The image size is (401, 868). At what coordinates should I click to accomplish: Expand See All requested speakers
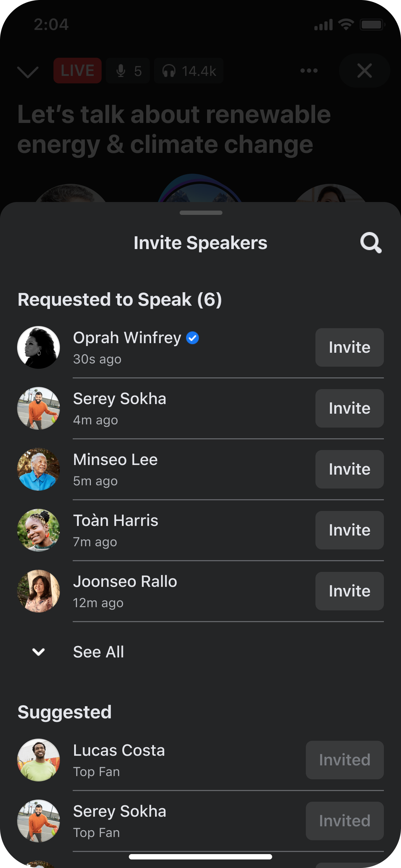(98, 652)
